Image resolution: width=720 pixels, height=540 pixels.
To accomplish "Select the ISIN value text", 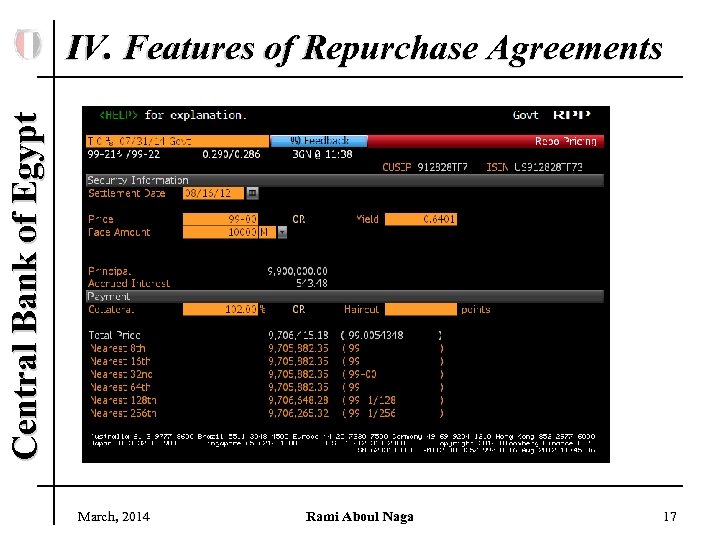I will coord(548,167).
